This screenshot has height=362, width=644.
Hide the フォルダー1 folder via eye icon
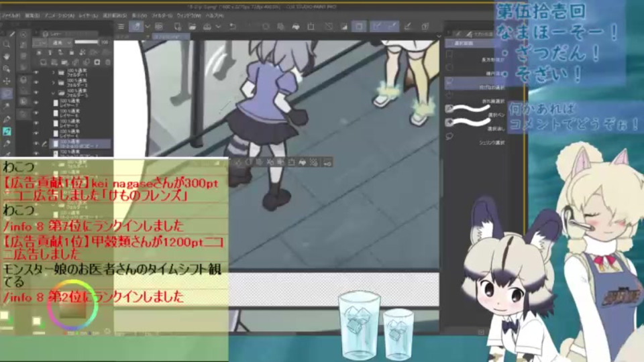(36, 72)
